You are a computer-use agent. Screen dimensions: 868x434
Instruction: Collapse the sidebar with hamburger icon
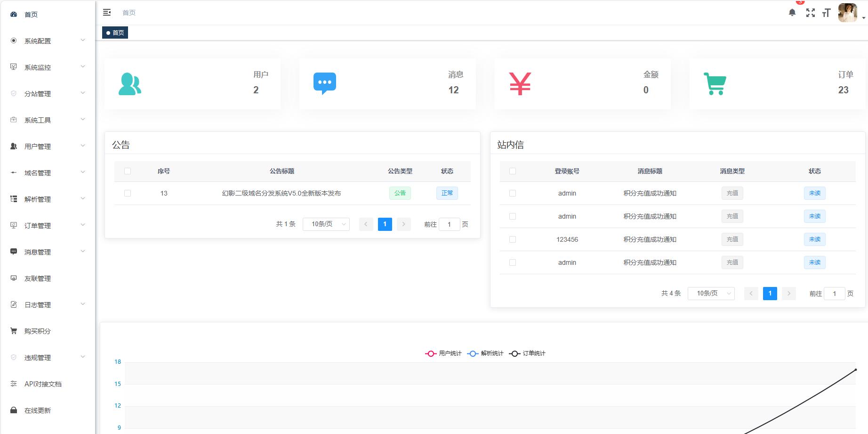[107, 12]
